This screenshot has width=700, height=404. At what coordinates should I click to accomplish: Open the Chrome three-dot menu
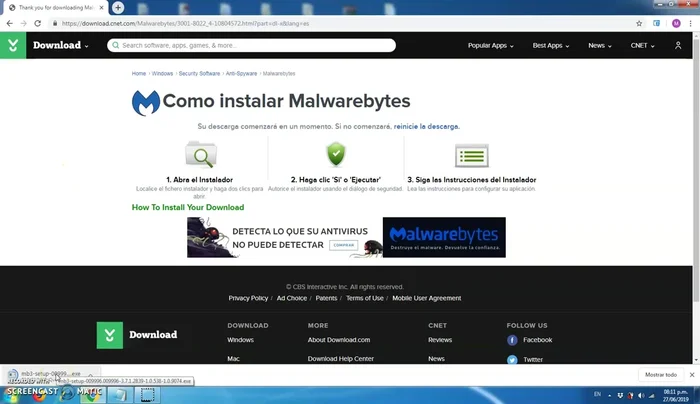[x=690, y=23]
